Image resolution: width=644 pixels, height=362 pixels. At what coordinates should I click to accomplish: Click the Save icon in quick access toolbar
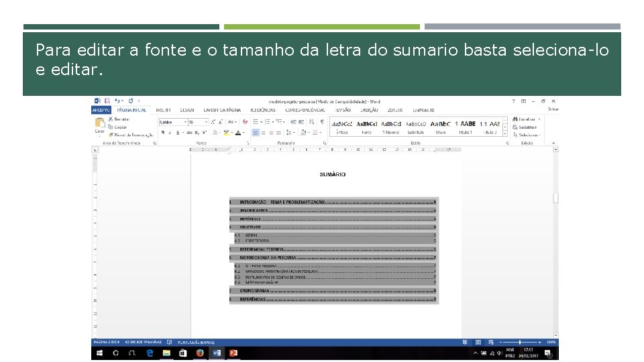pos(107,101)
